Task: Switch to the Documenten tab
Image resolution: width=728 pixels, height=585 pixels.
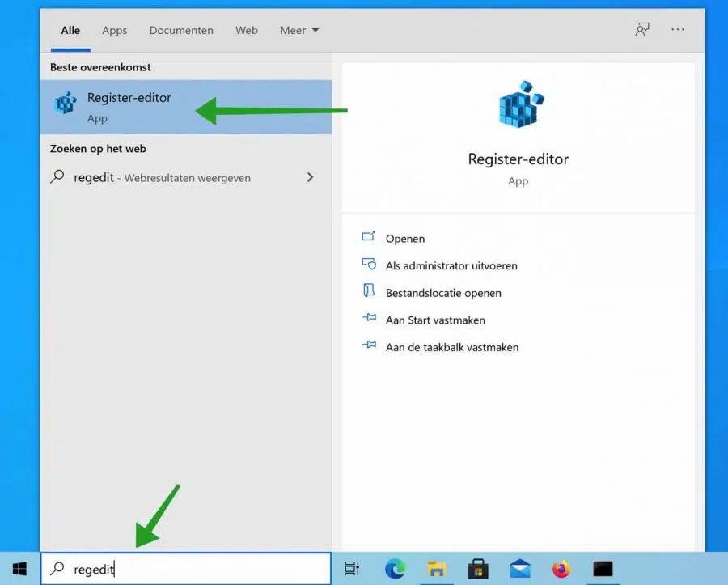Action: (181, 31)
